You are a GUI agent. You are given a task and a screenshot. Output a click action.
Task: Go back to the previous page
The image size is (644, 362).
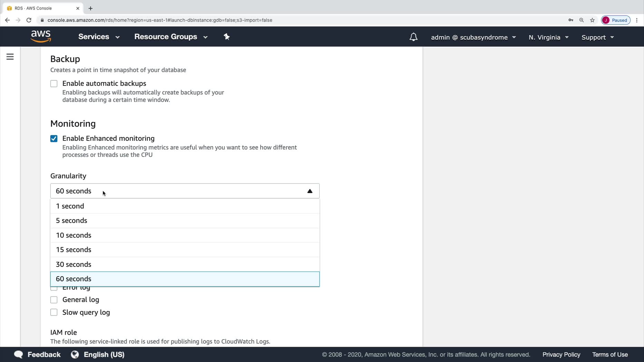(x=7, y=20)
